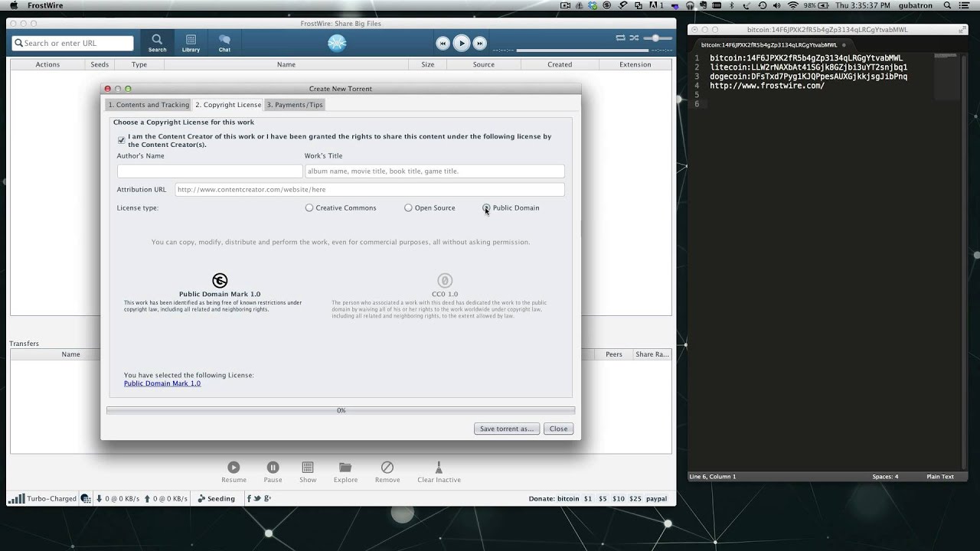Select the Creative Commons license type
The height and width of the screenshot is (551, 980).
[x=309, y=207]
